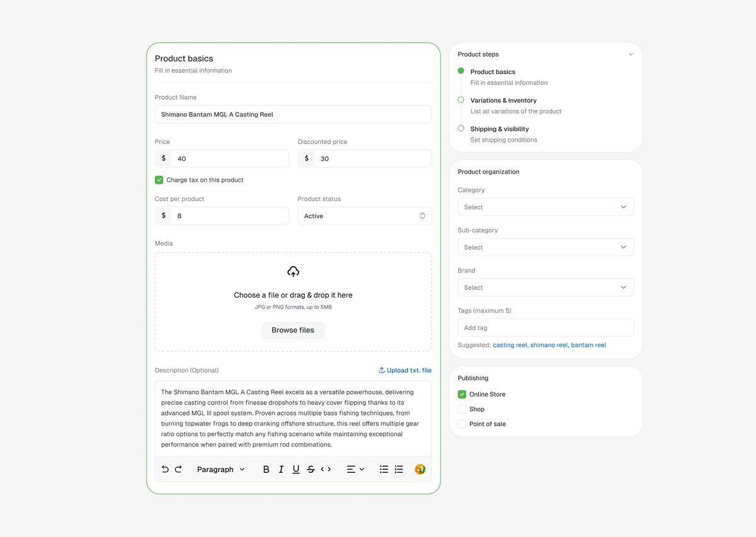Collapse the Product steps panel chevron

click(x=631, y=54)
